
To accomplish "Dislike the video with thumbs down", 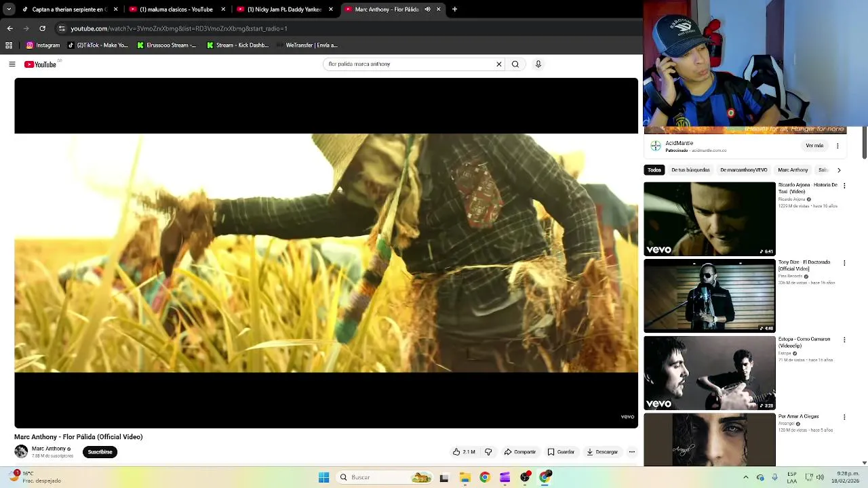I will 488,452.
